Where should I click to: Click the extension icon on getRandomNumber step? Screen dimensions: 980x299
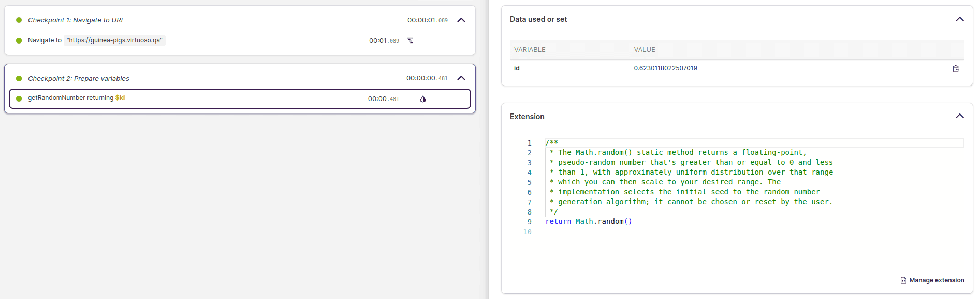tap(423, 99)
